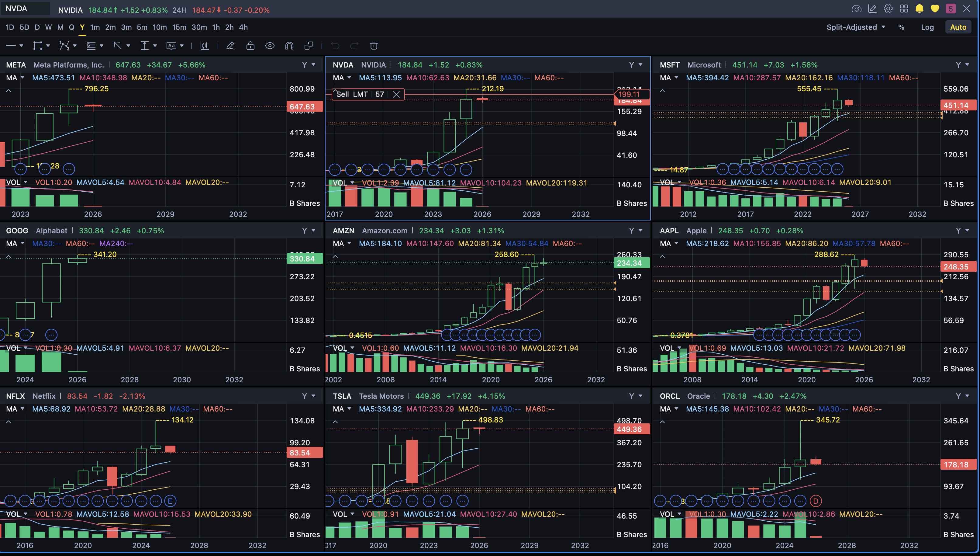
Task: Click the NVDA symbol search field
Action: click(26, 9)
